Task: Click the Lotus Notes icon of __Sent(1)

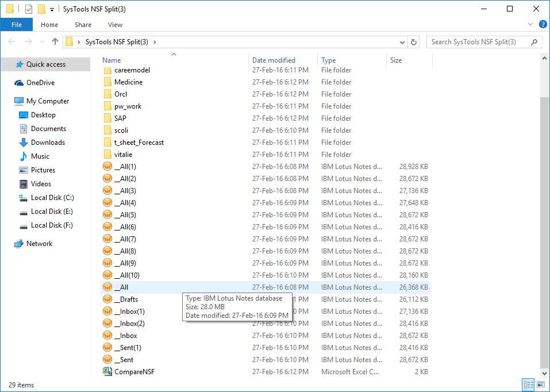Action: pos(107,348)
